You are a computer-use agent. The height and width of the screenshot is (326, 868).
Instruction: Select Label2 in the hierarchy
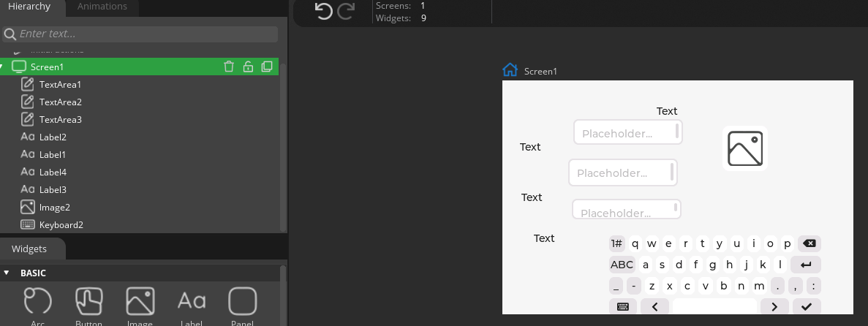pyautogui.click(x=53, y=137)
